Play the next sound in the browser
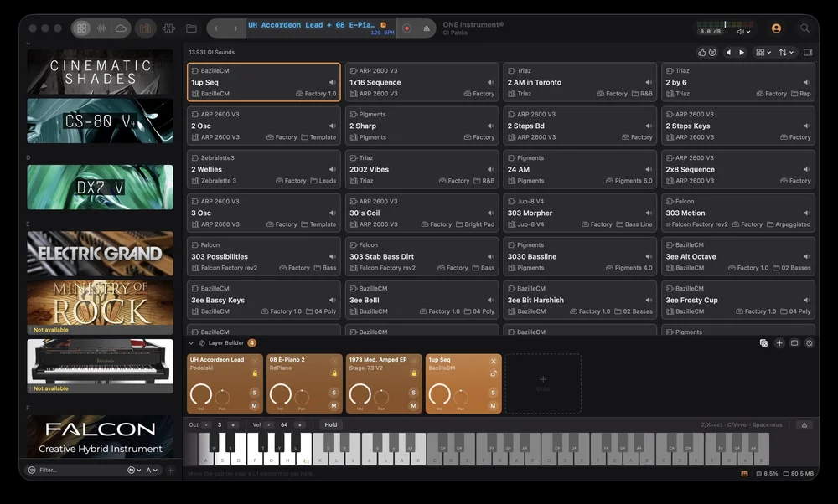Viewport: 838px width, 504px height. click(742, 52)
